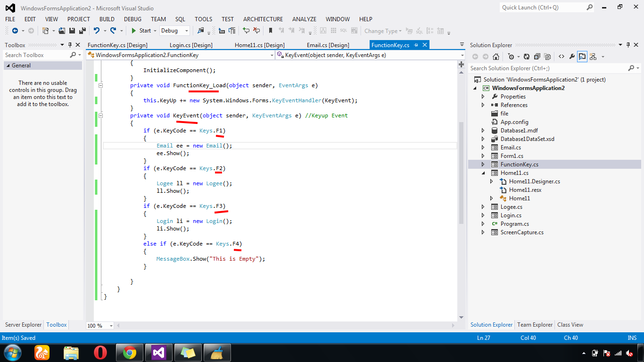This screenshot has width=644, height=362.
Task: Toggle Show All Files in Solution Explorer
Action: [x=547, y=57]
